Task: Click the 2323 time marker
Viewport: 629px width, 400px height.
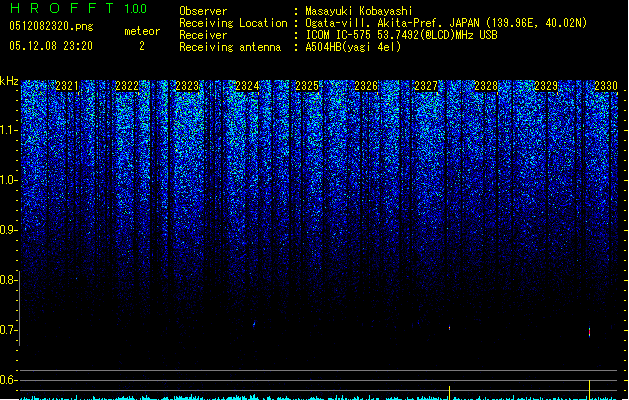Action: [x=187, y=86]
